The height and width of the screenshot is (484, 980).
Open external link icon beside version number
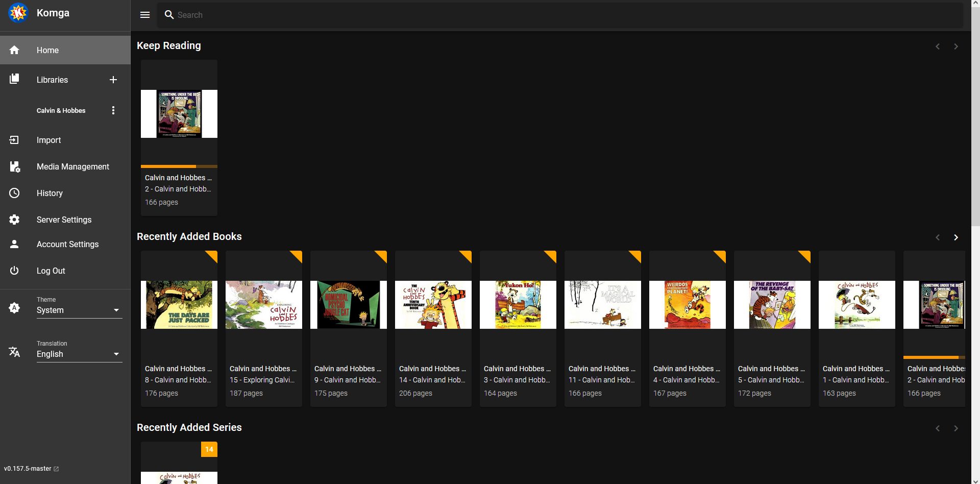56,469
